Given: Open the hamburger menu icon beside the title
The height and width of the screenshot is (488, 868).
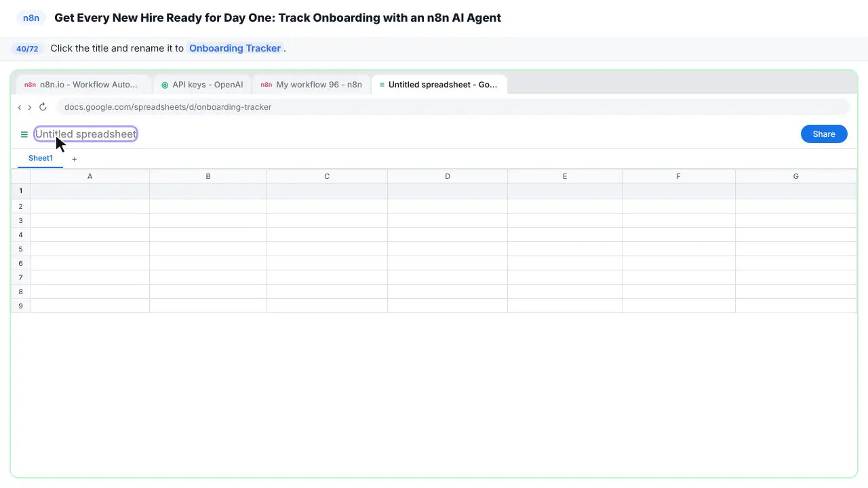Looking at the screenshot, I should click(24, 134).
